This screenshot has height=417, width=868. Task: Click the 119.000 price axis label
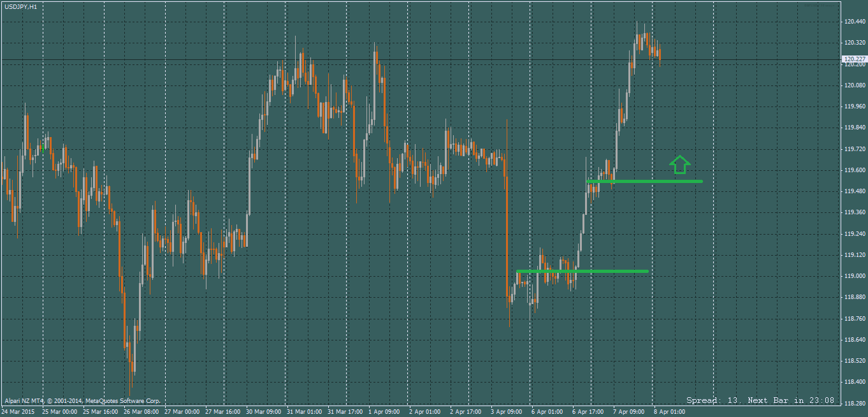pos(854,276)
